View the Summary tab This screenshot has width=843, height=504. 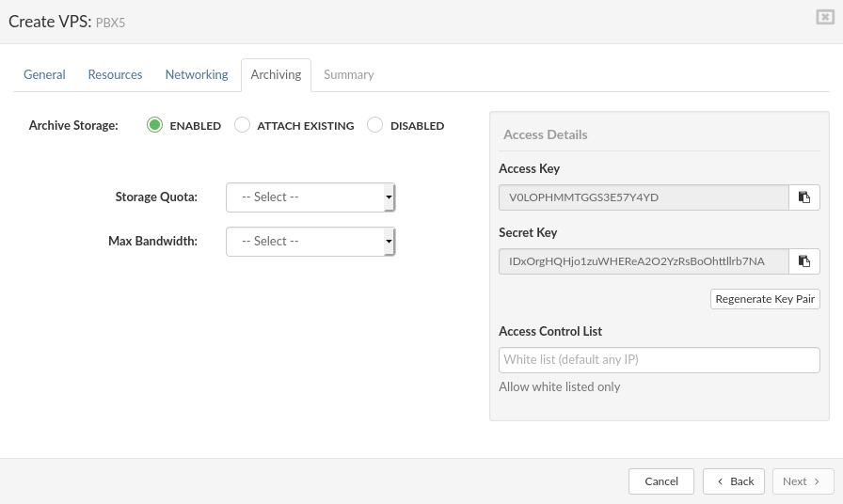349,74
